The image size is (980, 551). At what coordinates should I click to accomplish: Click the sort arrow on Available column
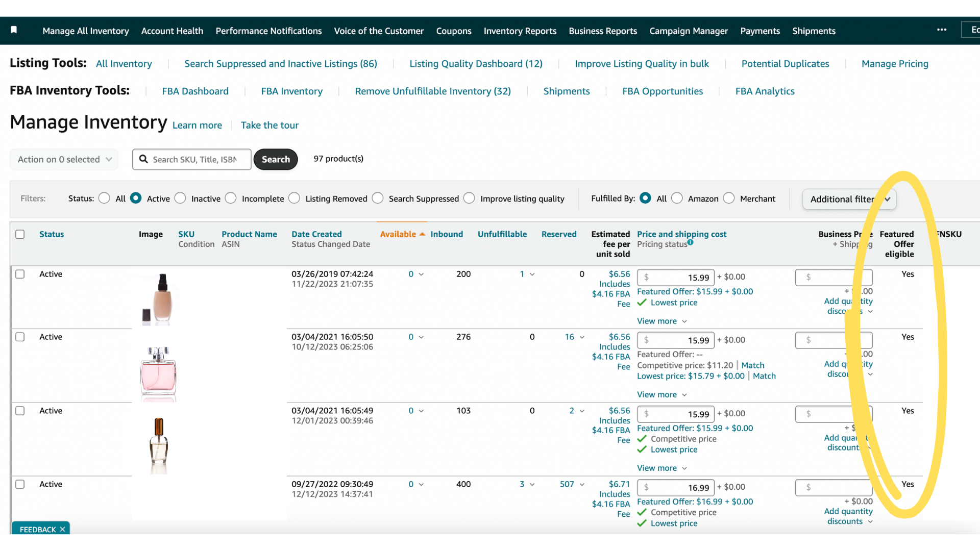(x=422, y=234)
